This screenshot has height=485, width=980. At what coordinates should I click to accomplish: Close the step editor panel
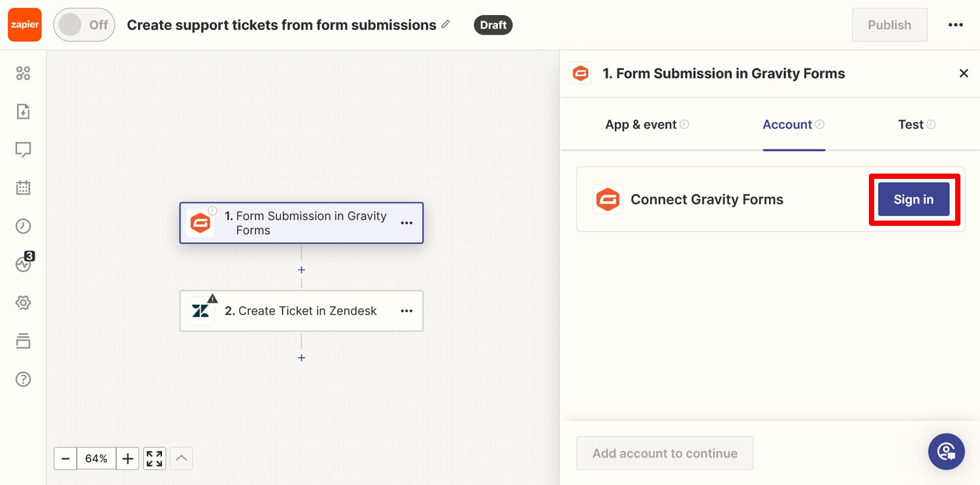964,73
